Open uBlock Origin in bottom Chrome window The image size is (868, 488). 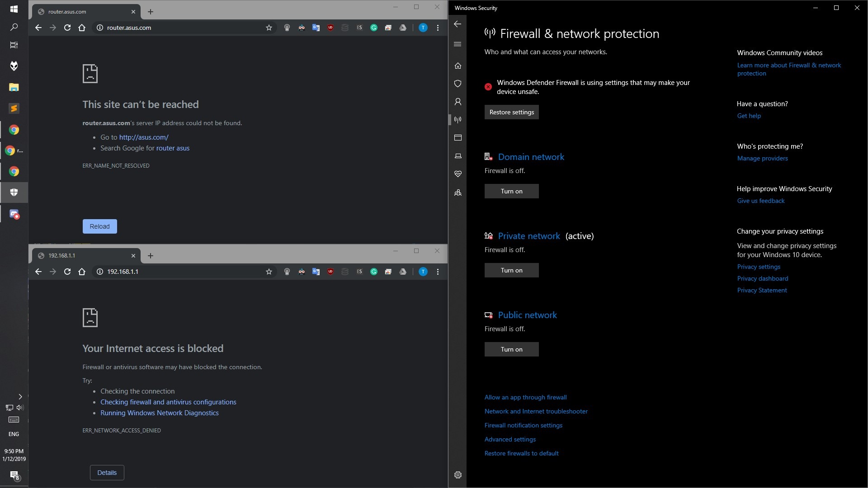(330, 272)
